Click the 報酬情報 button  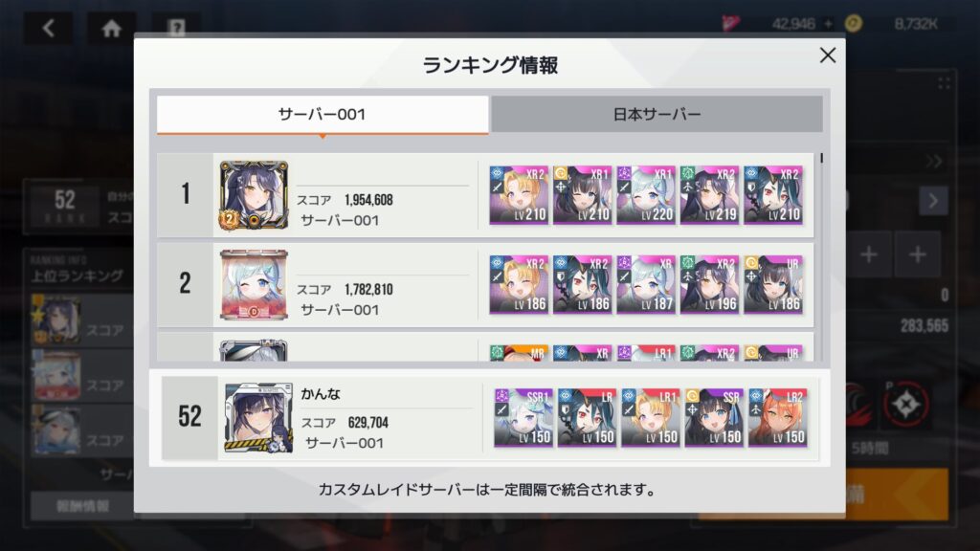(x=83, y=506)
